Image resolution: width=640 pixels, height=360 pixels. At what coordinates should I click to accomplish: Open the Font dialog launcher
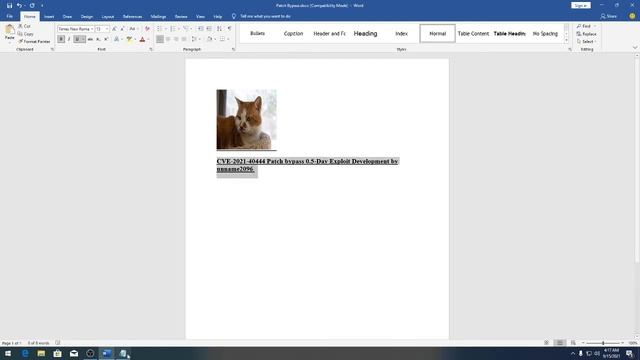[x=151, y=49]
